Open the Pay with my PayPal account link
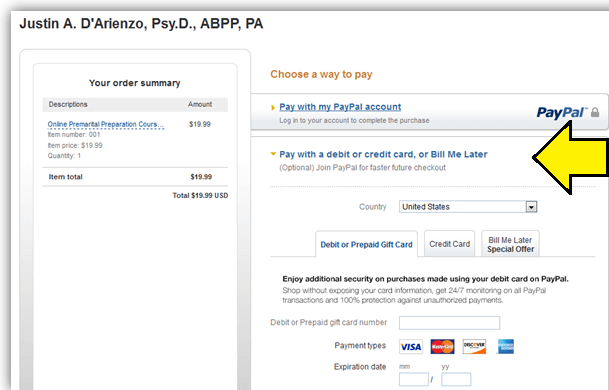609x390 pixels. pos(340,107)
